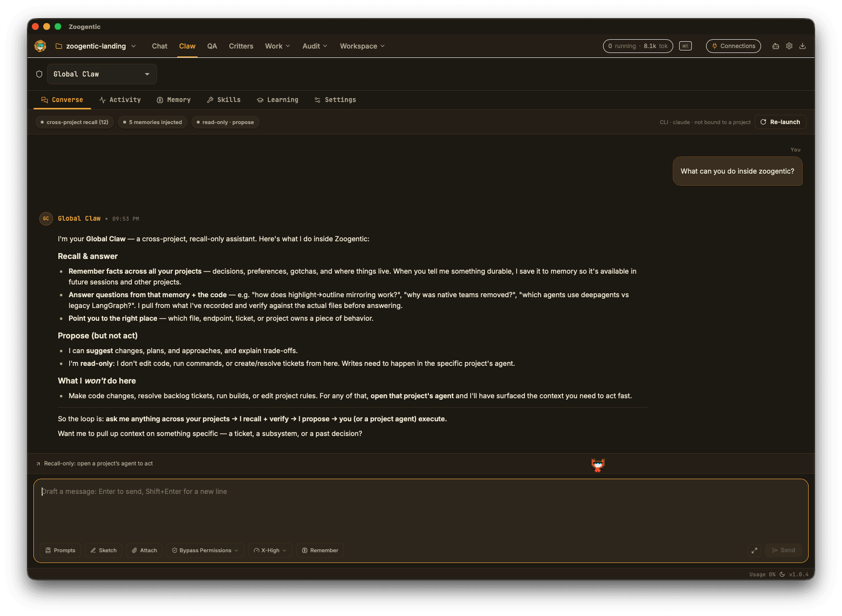Click the Recall-only open a project's agent link

pos(98,464)
